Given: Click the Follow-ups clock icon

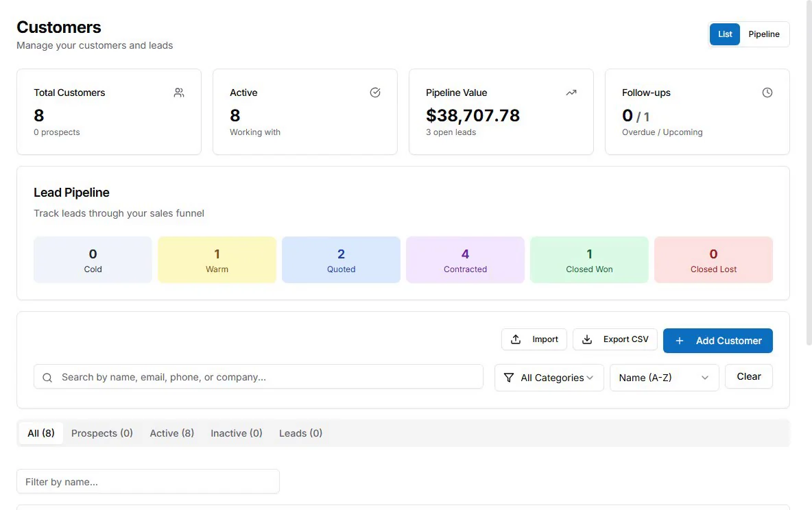Looking at the screenshot, I should pos(767,93).
